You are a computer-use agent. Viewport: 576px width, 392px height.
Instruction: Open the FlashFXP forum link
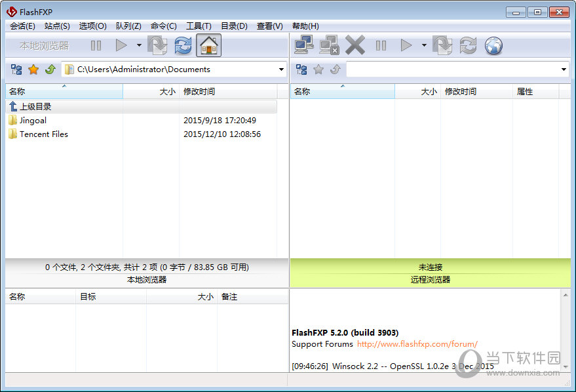point(417,344)
